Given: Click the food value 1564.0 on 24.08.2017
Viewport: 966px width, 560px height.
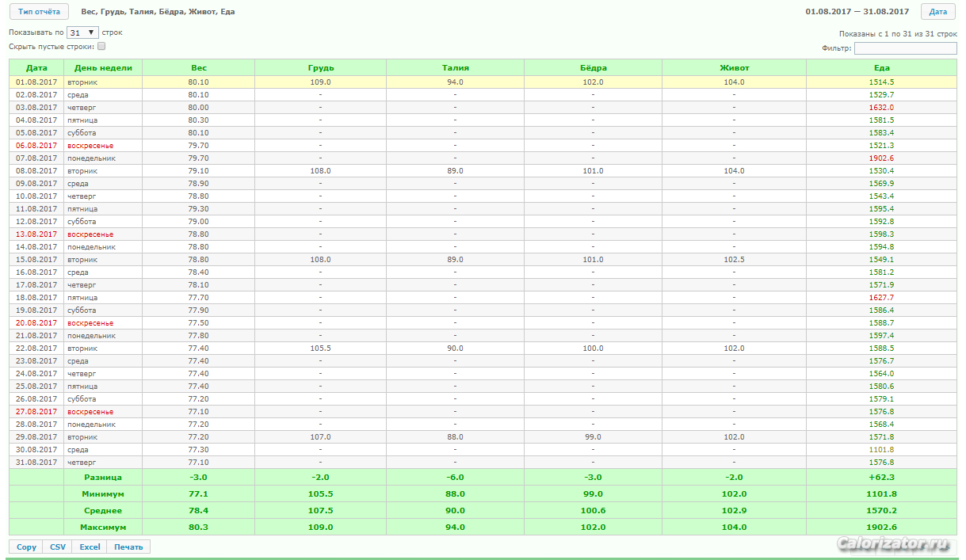Looking at the screenshot, I should click(x=881, y=373).
